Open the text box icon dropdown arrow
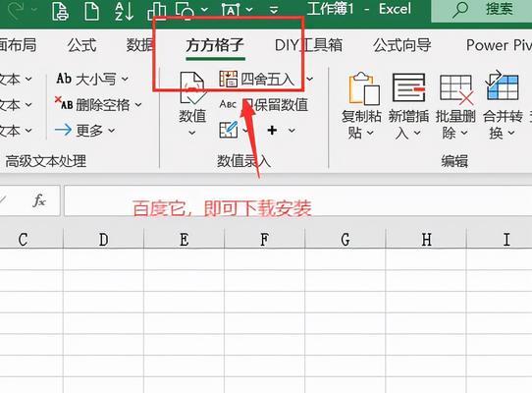The width and height of the screenshot is (532, 393). coord(249,9)
